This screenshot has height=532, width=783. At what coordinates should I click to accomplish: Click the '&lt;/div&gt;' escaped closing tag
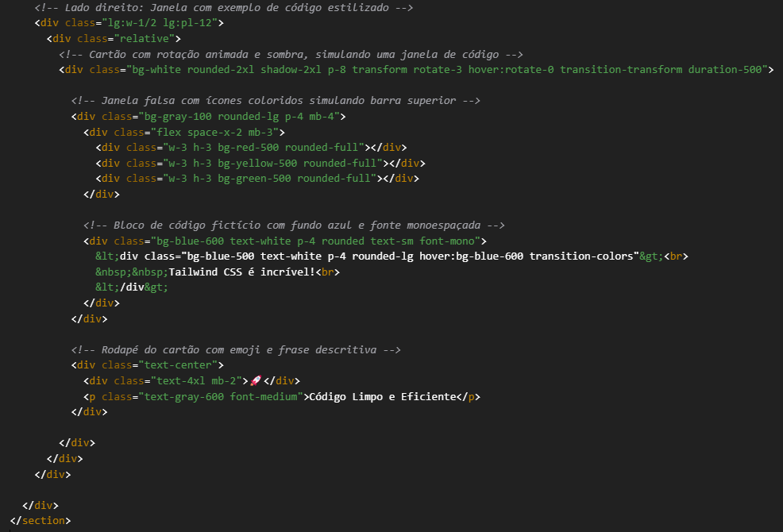[x=132, y=287]
